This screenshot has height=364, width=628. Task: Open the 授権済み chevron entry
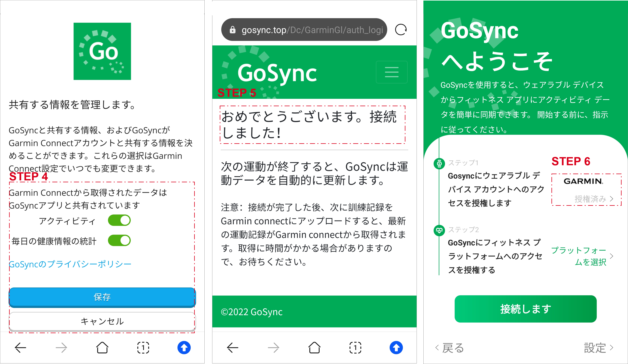[594, 199]
